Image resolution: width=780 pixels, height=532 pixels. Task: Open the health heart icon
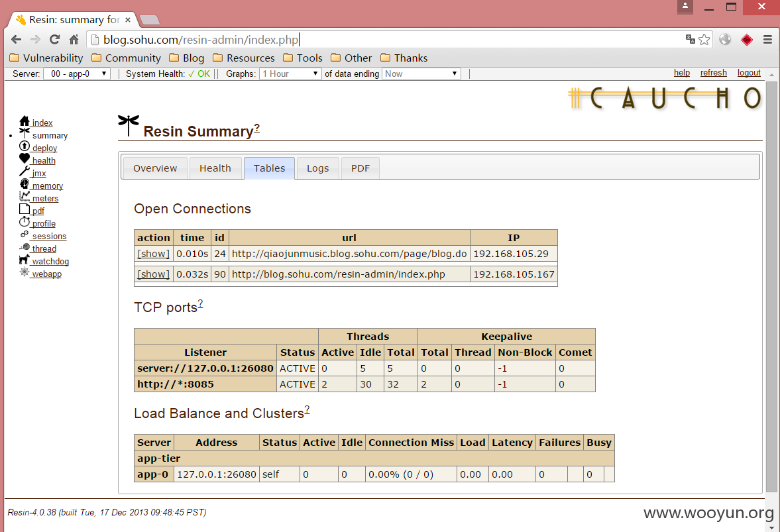25,158
